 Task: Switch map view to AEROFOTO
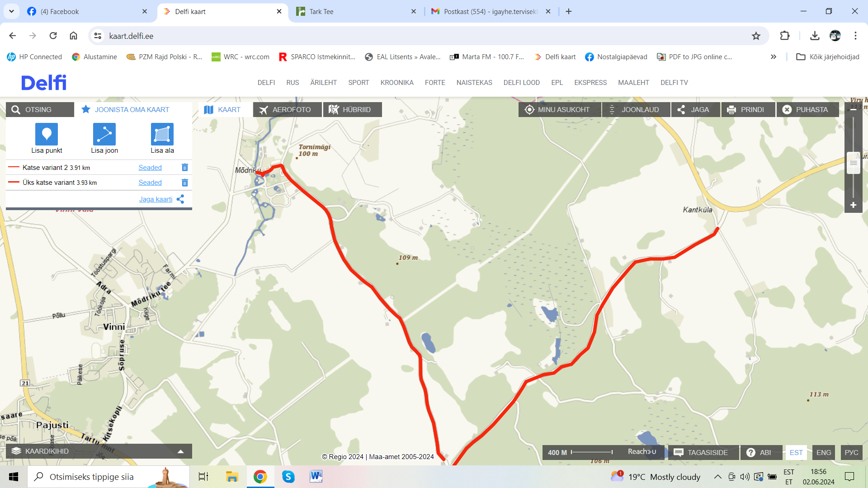click(287, 110)
